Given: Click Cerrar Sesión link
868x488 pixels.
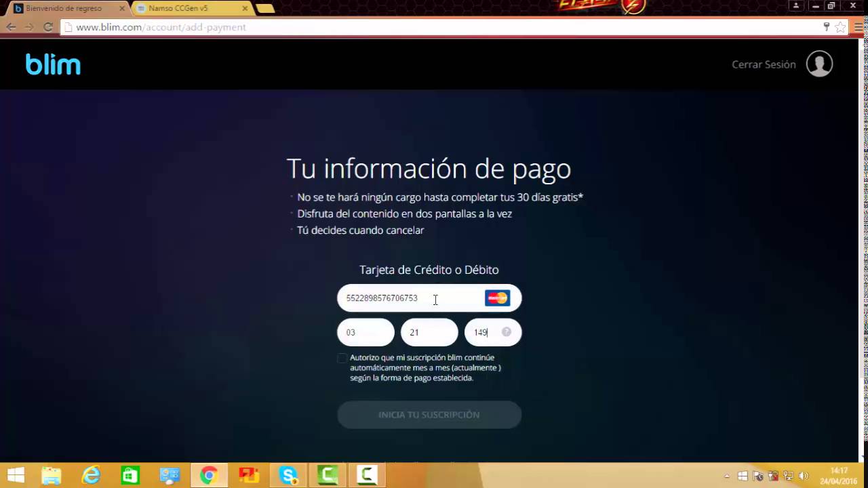Looking at the screenshot, I should [x=764, y=64].
